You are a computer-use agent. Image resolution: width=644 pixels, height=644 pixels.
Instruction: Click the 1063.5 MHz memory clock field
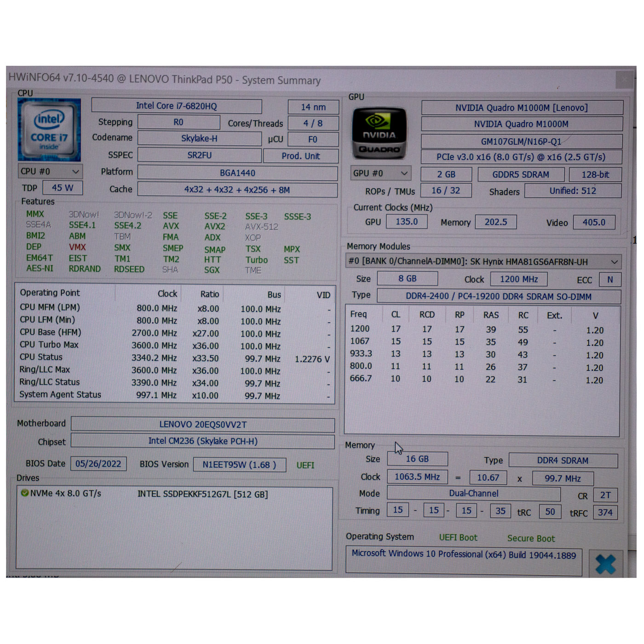[417, 477]
